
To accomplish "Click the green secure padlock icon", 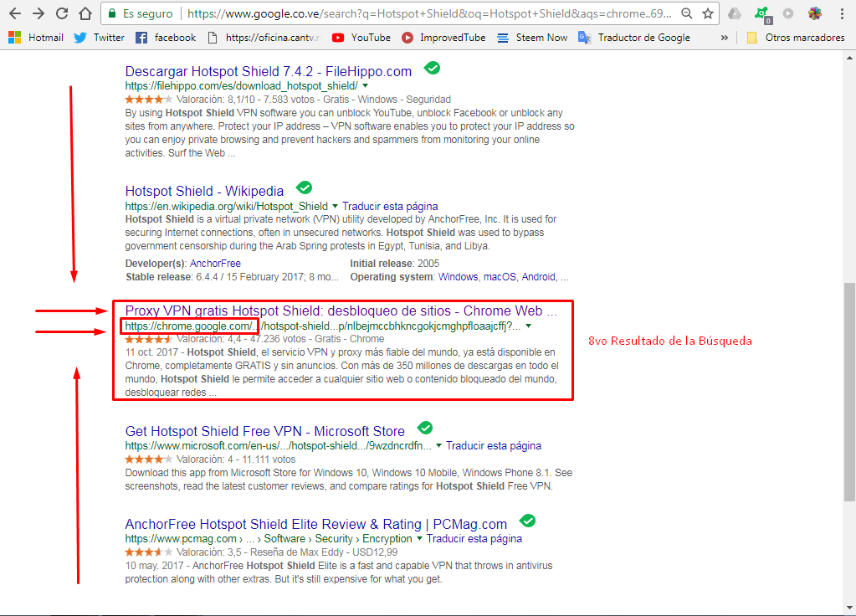I will tap(112, 13).
